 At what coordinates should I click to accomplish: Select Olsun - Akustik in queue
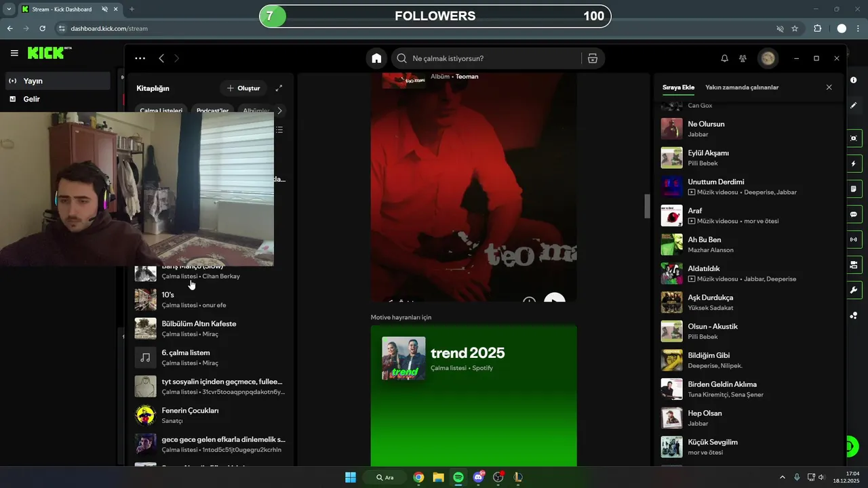[x=749, y=331]
